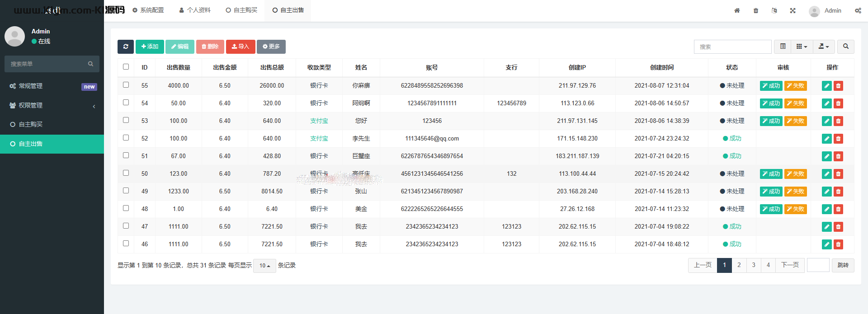Open the home page icon in header
Image resolution: width=868 pixels, height=314 pixels.
(x=737, y=10)
